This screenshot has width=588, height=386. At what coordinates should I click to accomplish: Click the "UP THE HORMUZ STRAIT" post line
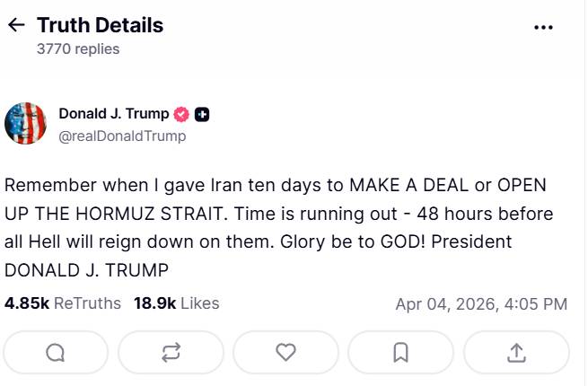click(x=278, y=214)
